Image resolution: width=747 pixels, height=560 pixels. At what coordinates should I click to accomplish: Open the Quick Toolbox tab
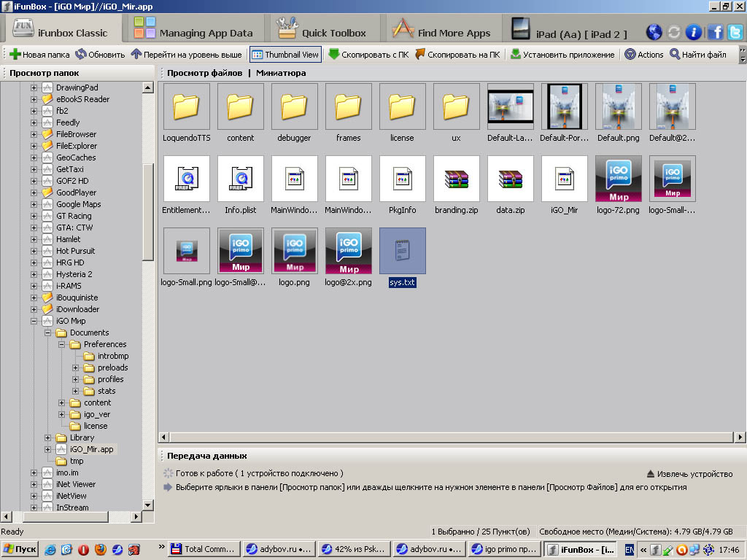(x=322, y=32)
